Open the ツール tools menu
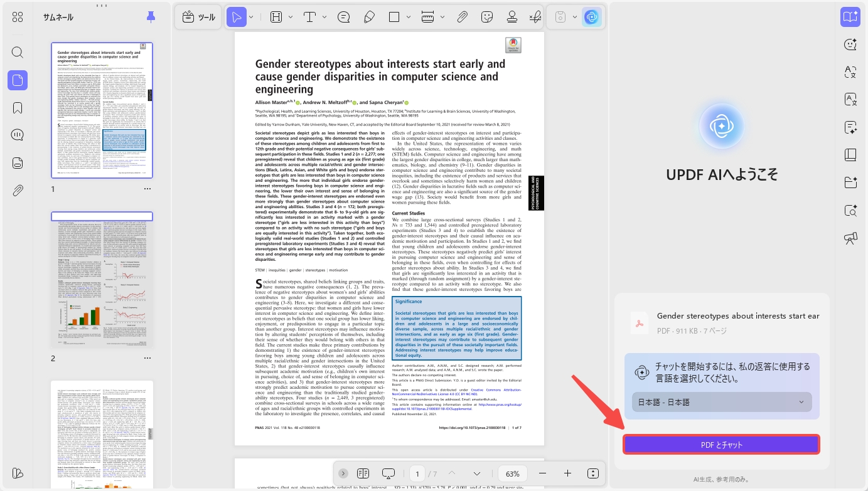The width and height of the screenshot is (868, 491). (x=198, y=17)
